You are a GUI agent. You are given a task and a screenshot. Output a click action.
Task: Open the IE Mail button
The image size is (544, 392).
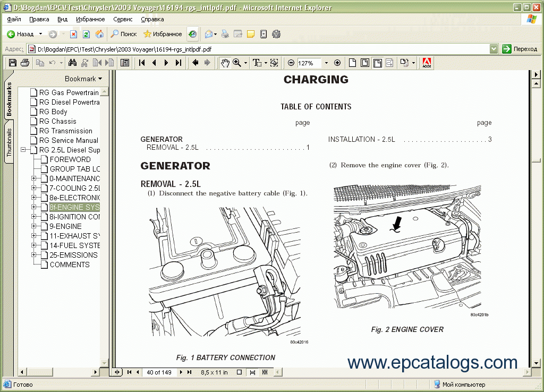[x=208, y=34]
